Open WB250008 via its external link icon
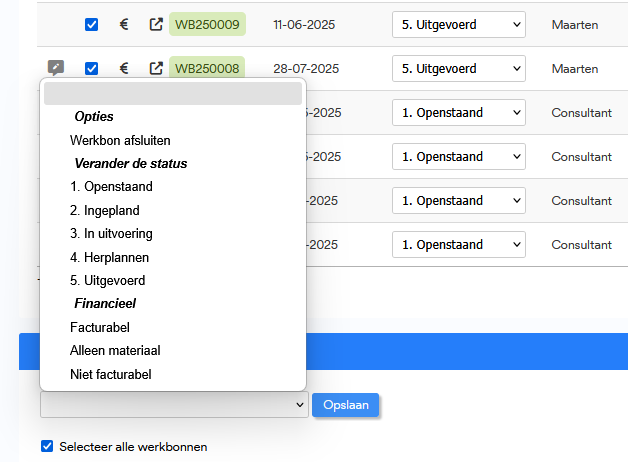The width and height of the screenshot is (628, 462). pyautogui.click(x=156, y=69)
